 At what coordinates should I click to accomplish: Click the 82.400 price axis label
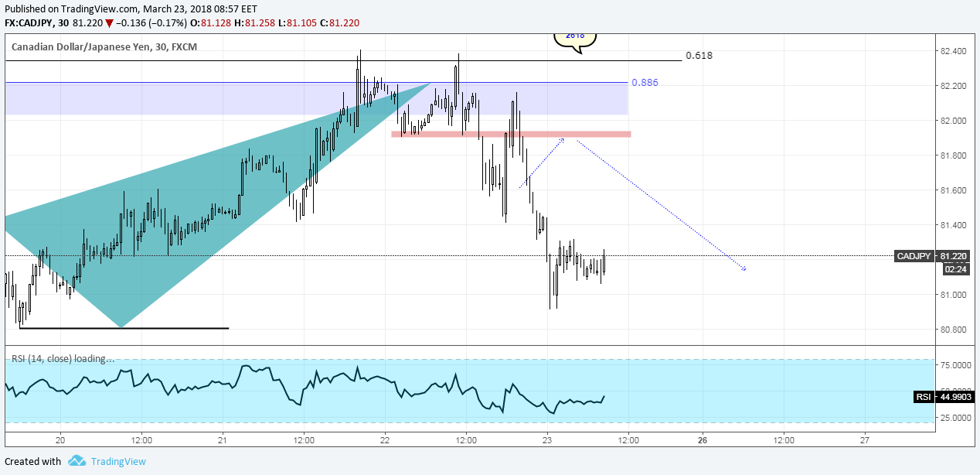(953, 51)
